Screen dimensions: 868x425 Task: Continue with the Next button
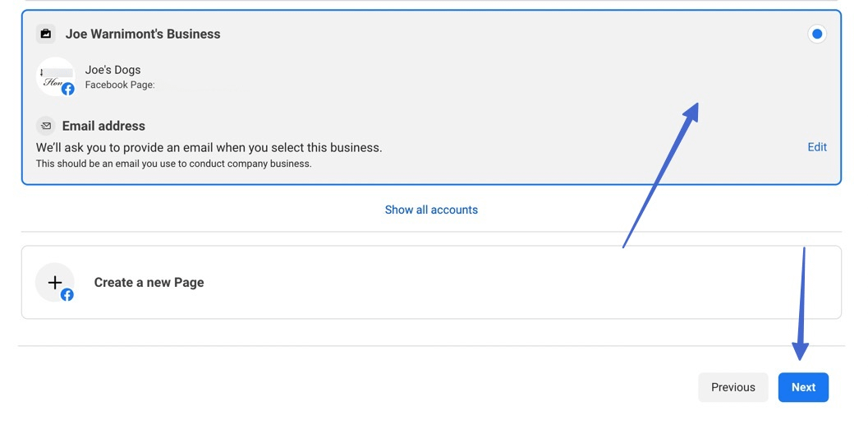(x=803, y=387)
